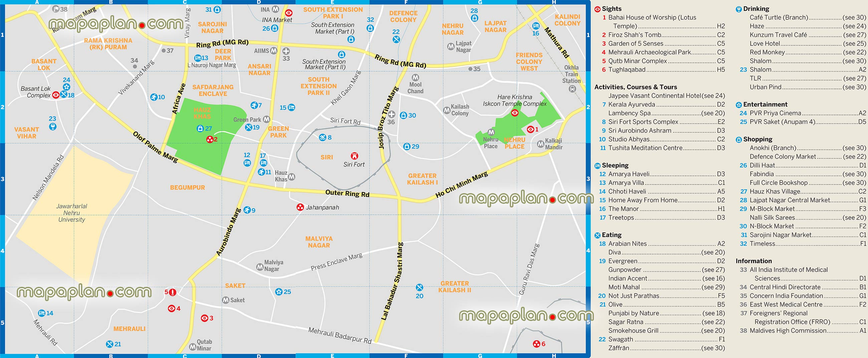The image size is (868, 358).
Task: Select Lajpat Nagar Central Market icon 28
Action: click(x=474, y=18)
